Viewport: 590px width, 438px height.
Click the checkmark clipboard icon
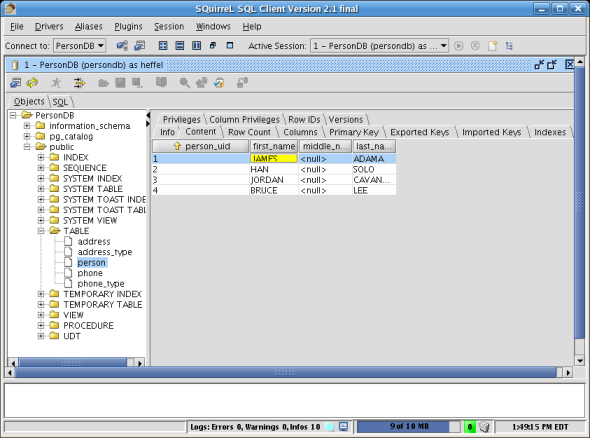(x=219, y=82)
